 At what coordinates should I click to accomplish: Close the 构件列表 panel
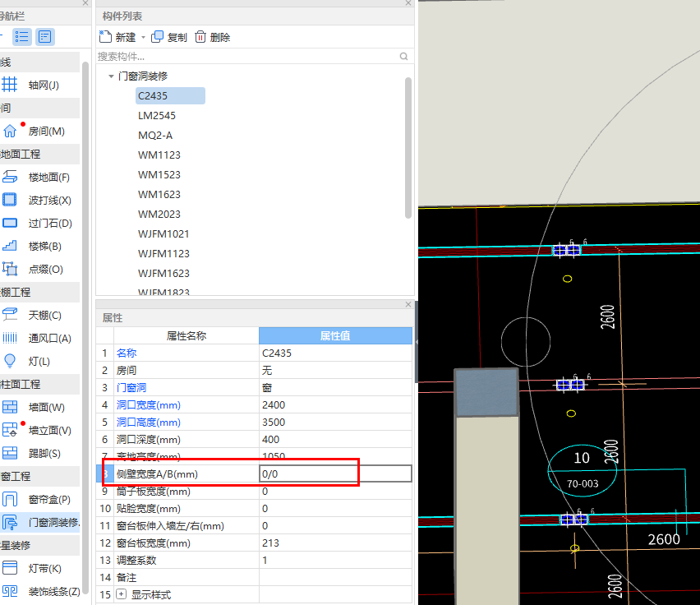[408, 3]
